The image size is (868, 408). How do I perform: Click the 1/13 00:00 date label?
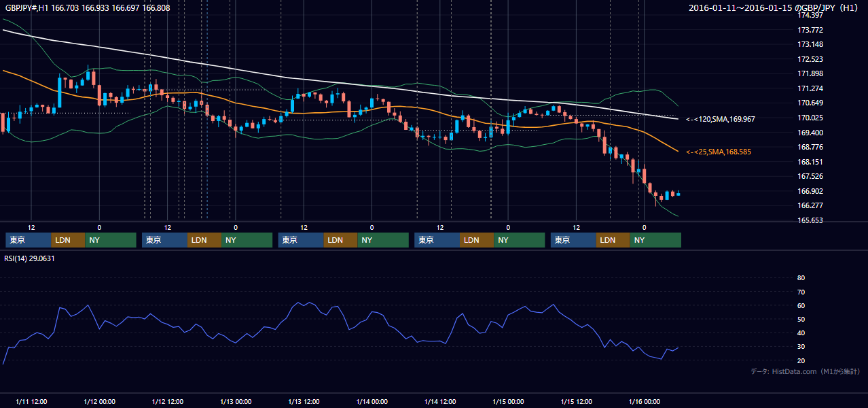[236, 401]
